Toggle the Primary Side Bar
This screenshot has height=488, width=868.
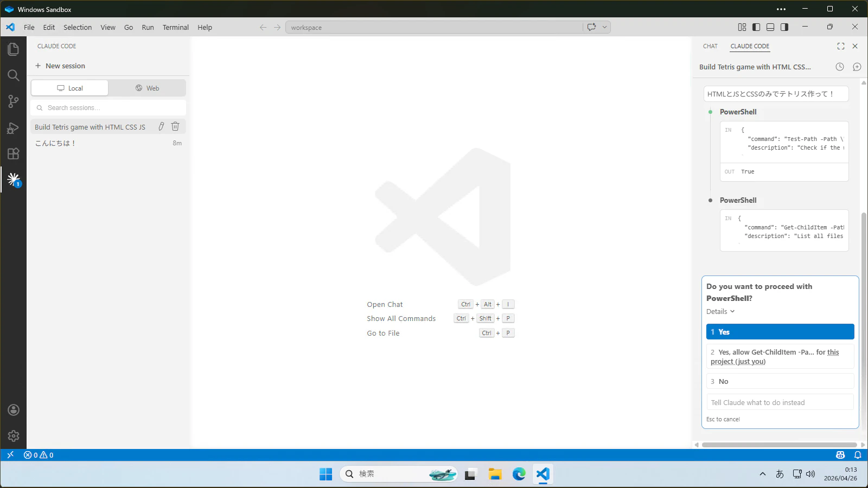pyautogui.click(x=756, y=27)
